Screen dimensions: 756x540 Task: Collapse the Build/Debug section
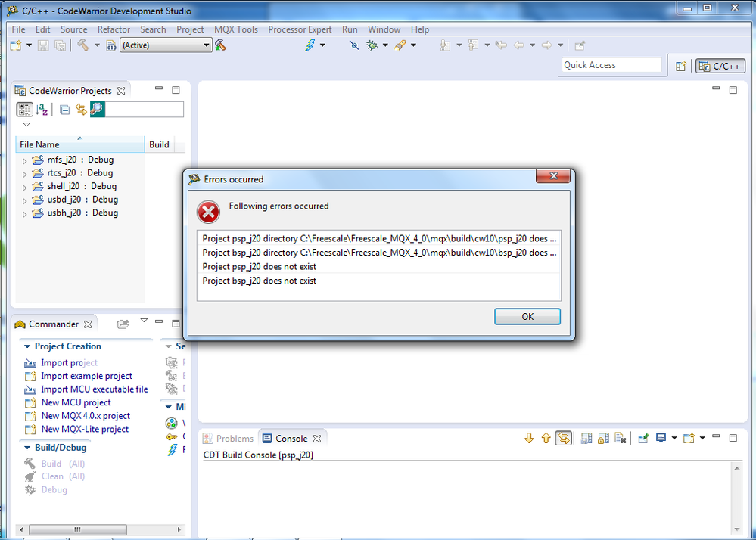tap(27, 448)
